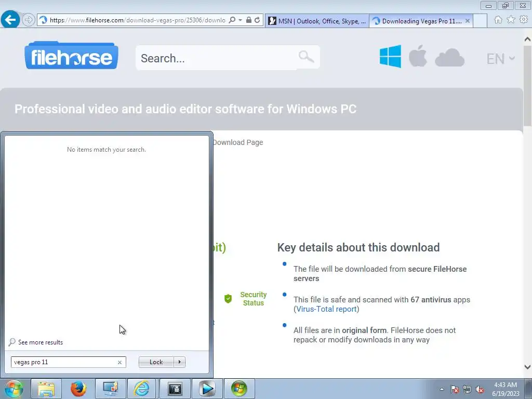Click the vertical scrollbar thumb
Image resolution: width=532 pixels, height=399 pixels.
[528, 87]
